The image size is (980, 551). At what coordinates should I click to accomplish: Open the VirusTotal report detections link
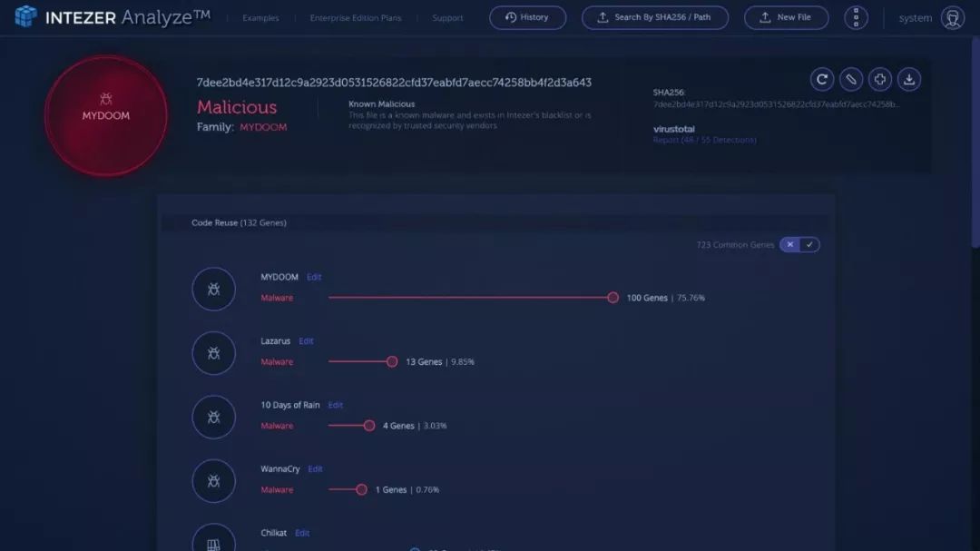(x=704, y=140)
